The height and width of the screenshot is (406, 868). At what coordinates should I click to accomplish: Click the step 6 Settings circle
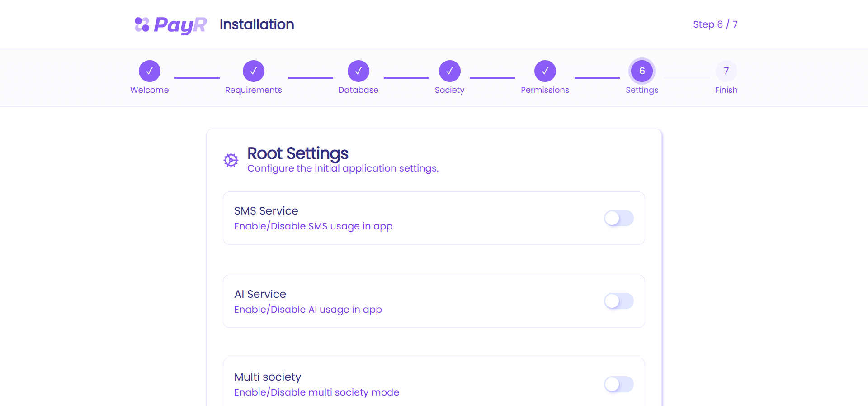click(642, 71)
